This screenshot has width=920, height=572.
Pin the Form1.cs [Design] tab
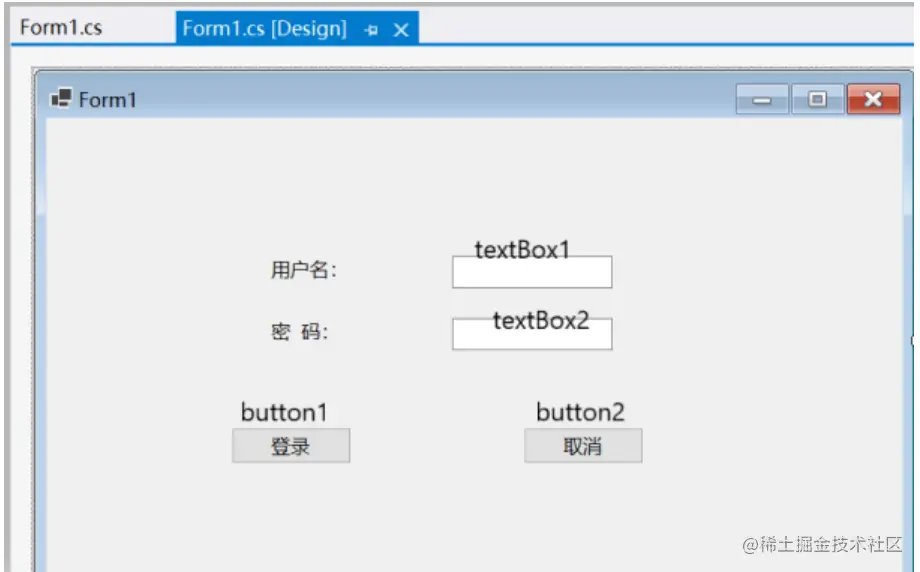click(372, 30)
